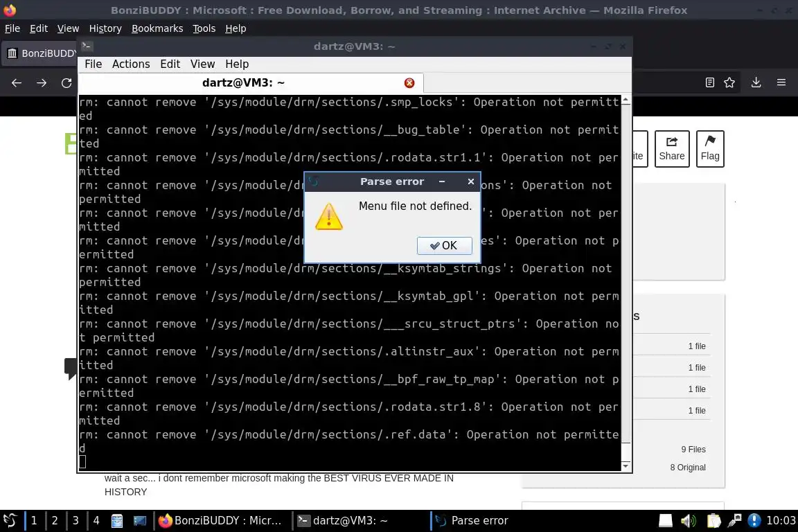Open clipboard manager tray icon
The height and width of the screenshot is (532, 798).
713,520
